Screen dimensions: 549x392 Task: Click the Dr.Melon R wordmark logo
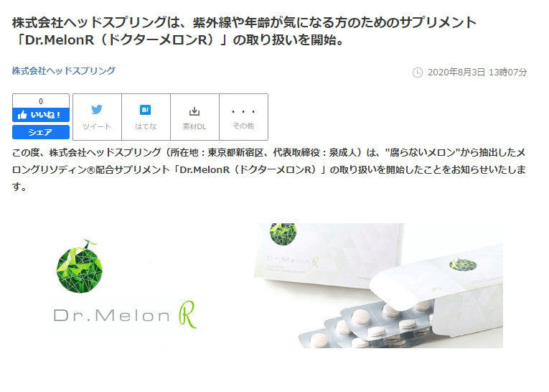(125, 315)
